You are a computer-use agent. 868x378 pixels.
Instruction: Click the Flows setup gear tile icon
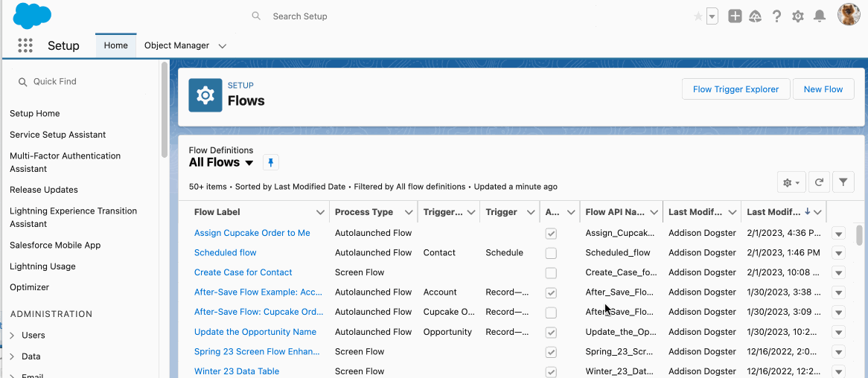[x=205, y=95]
